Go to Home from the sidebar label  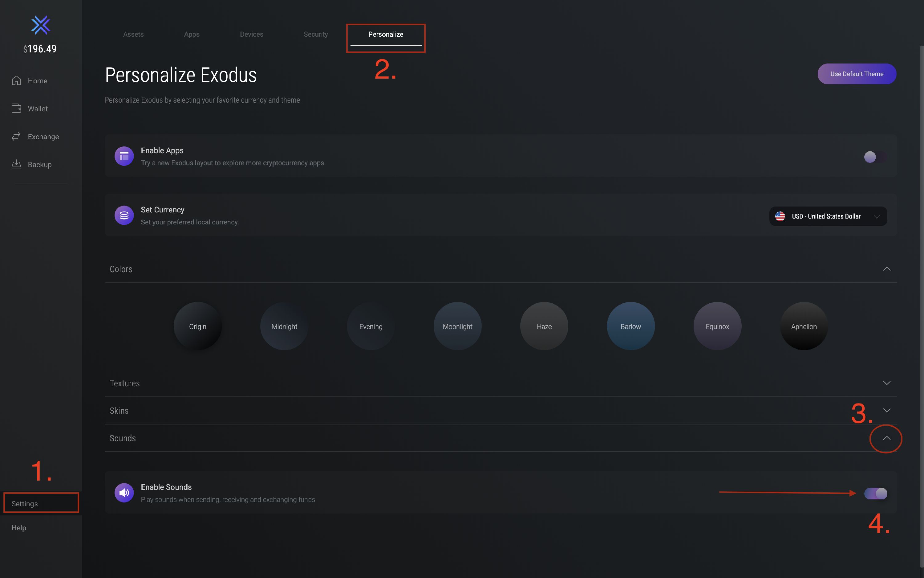37,81
